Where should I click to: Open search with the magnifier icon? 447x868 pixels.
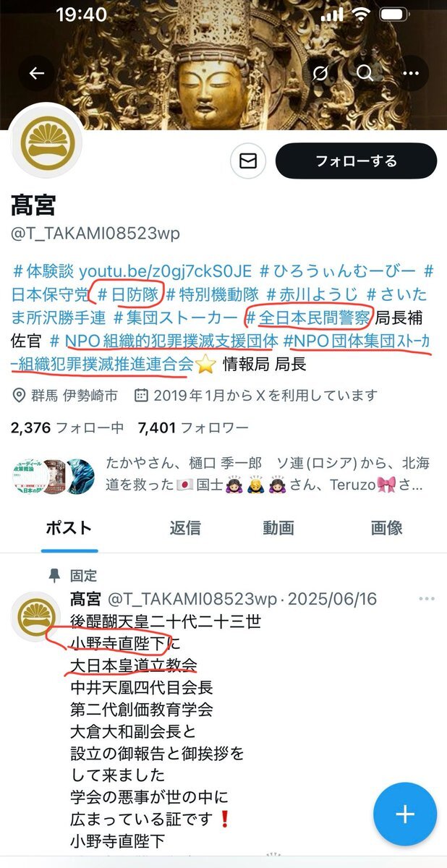(365, 73)
